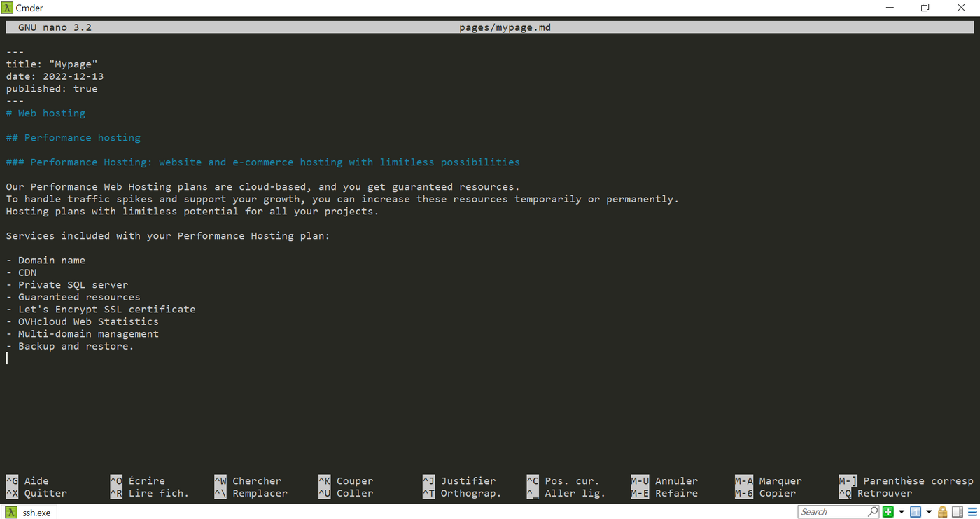Open the new console dropdown arrow
The image size is (980, 519).
(902, 512)
